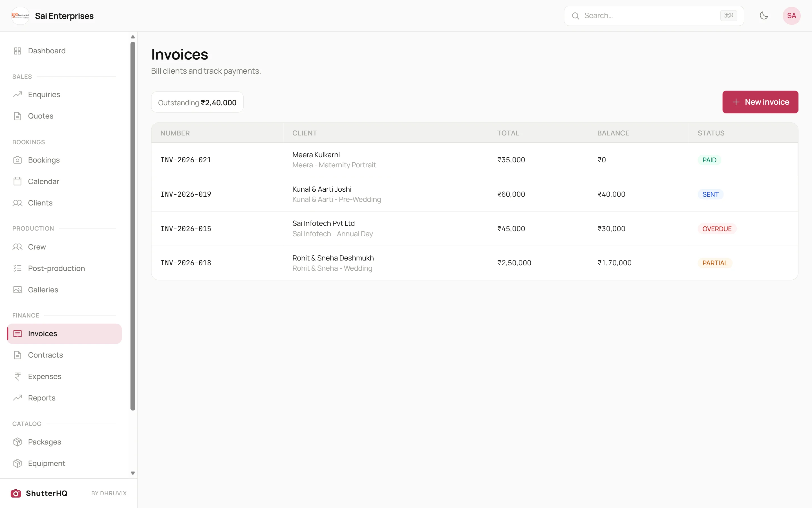Click the Post-production checklist icon

[17, 268]
